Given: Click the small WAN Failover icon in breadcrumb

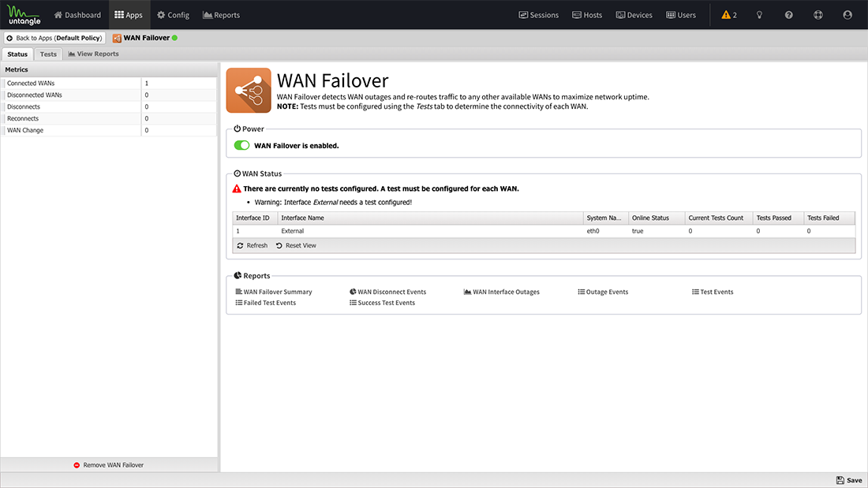Looking at the screenshot, I should (x=117, y=38).
